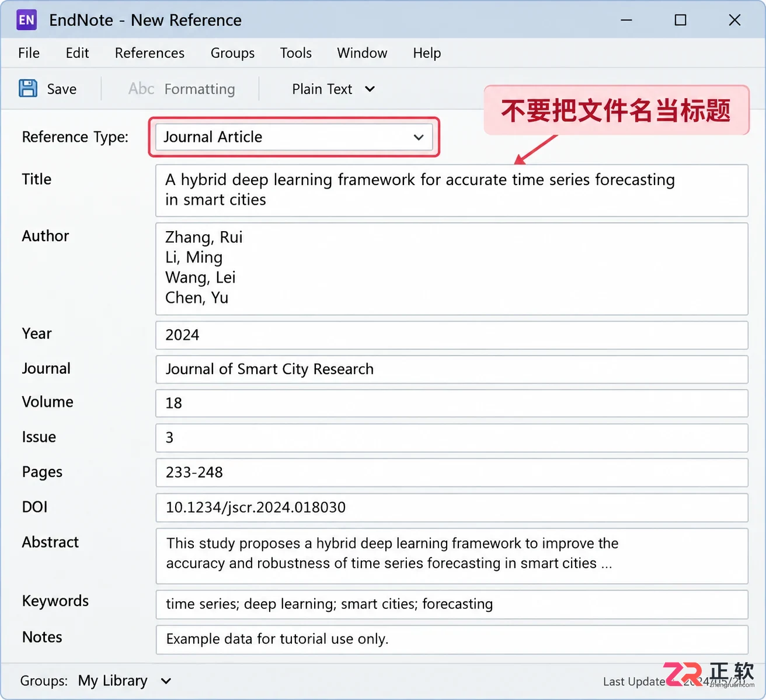
Task: Expand the Plain Text dropdown
Action: [333, 89]
